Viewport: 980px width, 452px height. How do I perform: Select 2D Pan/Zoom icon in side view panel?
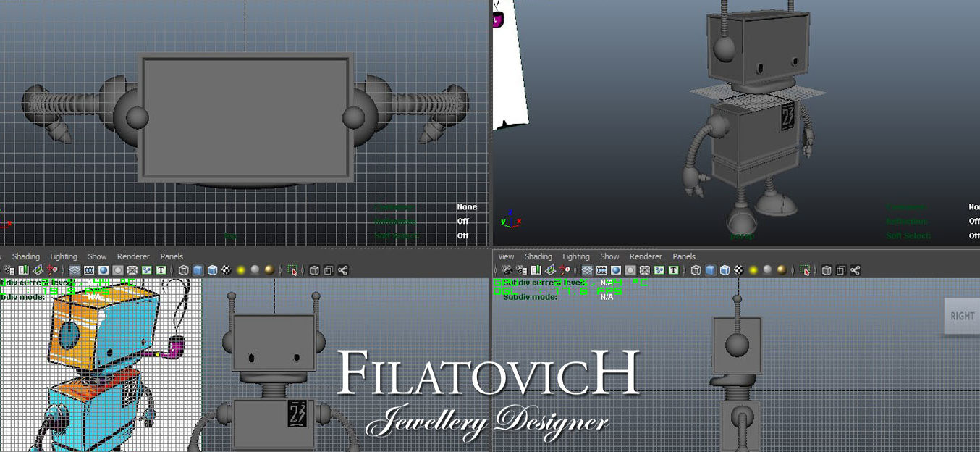pyautogui.click(x=565, y=270)
